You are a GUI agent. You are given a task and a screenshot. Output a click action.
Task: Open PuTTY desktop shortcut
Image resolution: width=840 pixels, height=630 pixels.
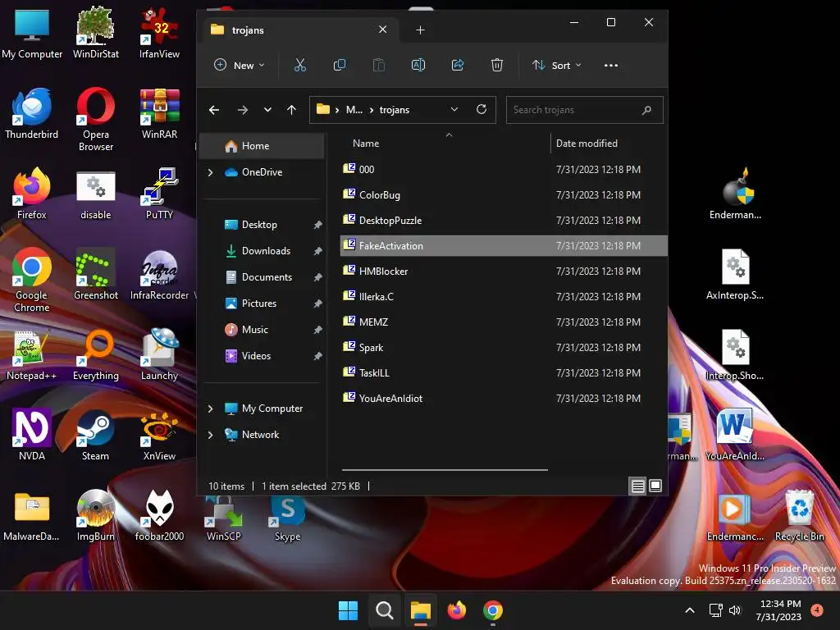pos(159,194)
